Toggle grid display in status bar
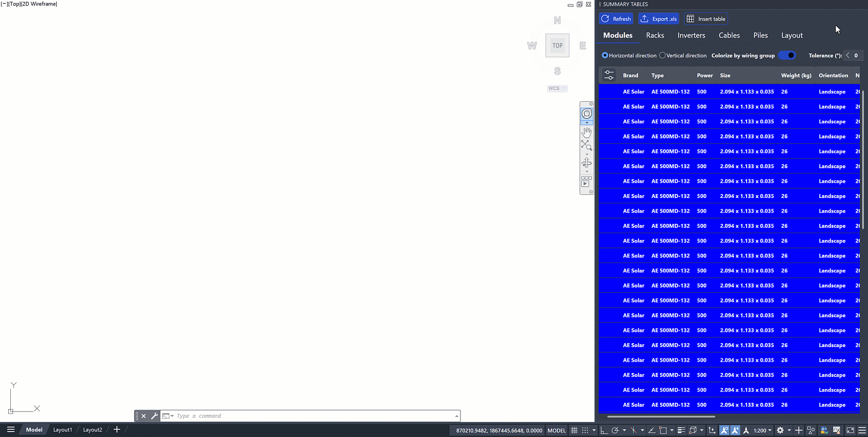This screenshot has width=868, height=437. 574,430
